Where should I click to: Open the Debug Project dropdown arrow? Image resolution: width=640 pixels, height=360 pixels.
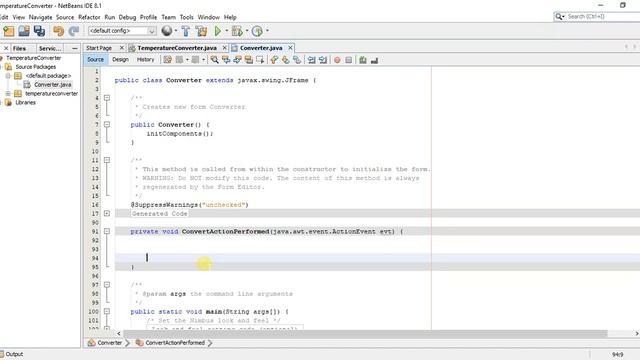[247, 31]
